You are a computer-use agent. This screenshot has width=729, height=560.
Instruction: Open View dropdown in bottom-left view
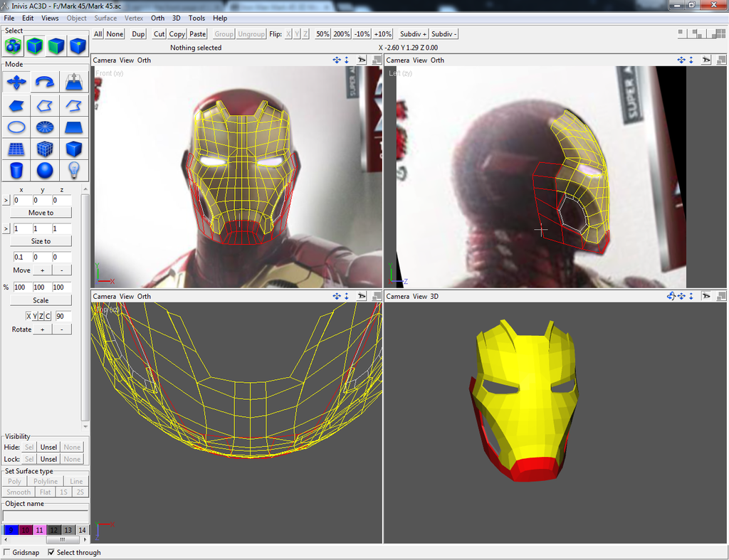point(127,296)
